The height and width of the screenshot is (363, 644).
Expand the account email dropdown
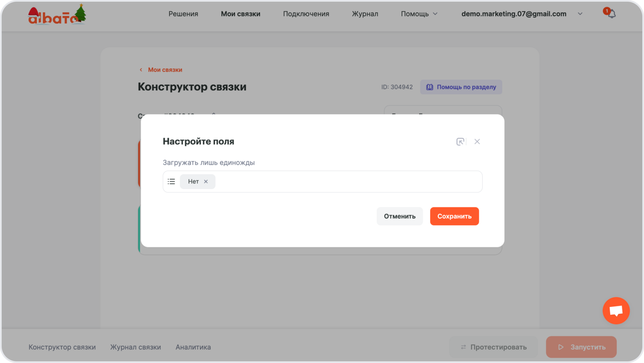pos(580,14)
